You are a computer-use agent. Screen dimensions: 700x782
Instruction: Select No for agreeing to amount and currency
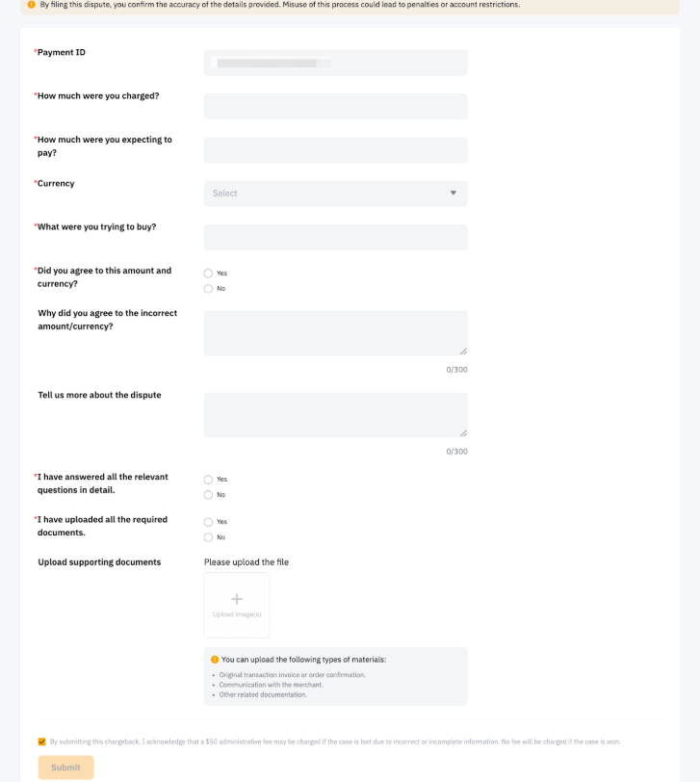[208, 289]
